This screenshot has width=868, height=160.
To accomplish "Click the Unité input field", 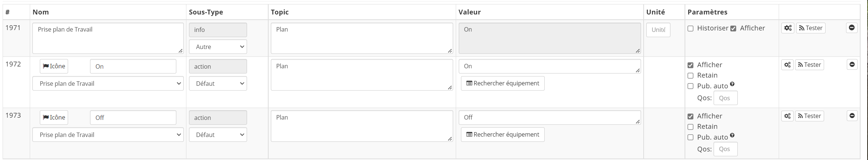I will point(658,30).
